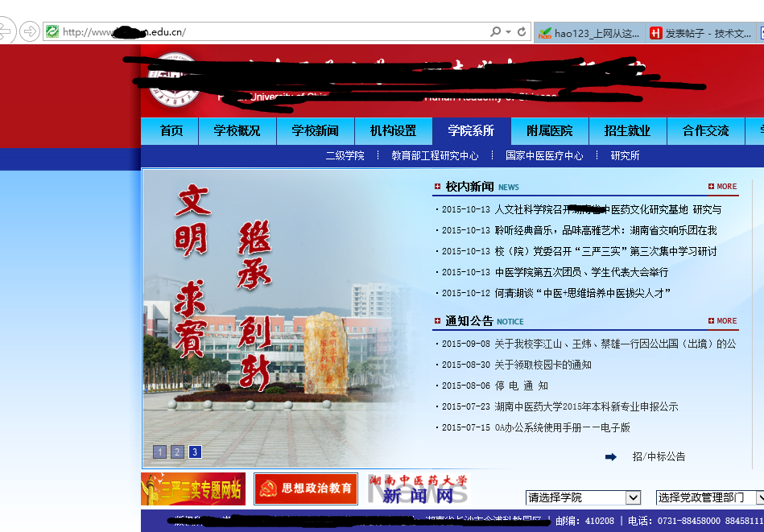Click the red icon beside 校内新闻 heading
Image resolution: width=764 pixels, height=532 pixels.
(x=437, y=186)
